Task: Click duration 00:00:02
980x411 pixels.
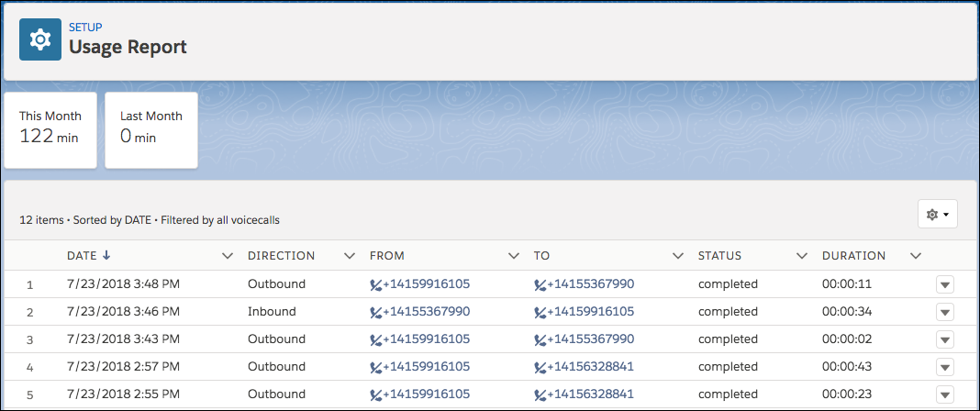Action: click(x=847, y=339)
